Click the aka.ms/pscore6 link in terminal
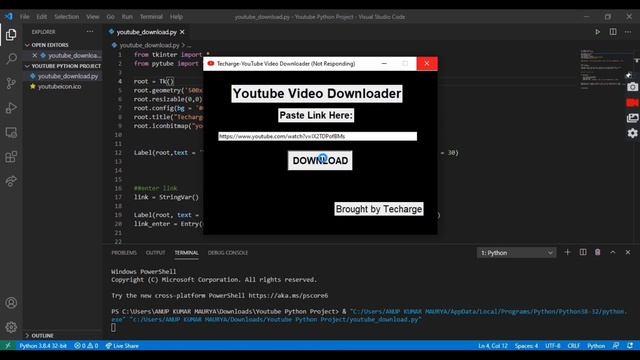This screenshot has height=360, width=640. 288,296
